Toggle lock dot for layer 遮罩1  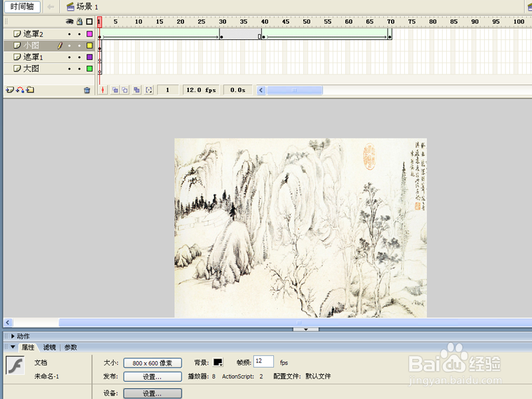(79, 57)
